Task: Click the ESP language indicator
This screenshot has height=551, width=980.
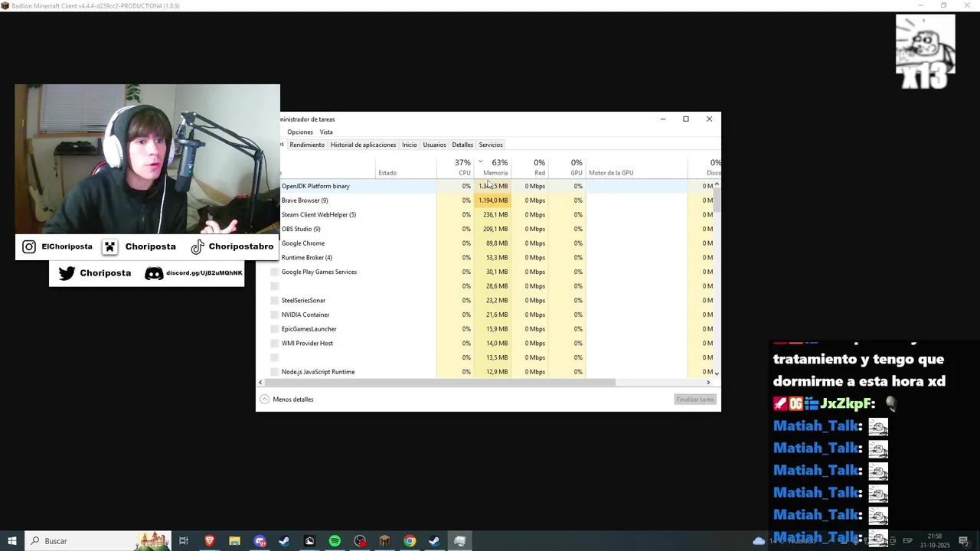Action: [908, 541]
